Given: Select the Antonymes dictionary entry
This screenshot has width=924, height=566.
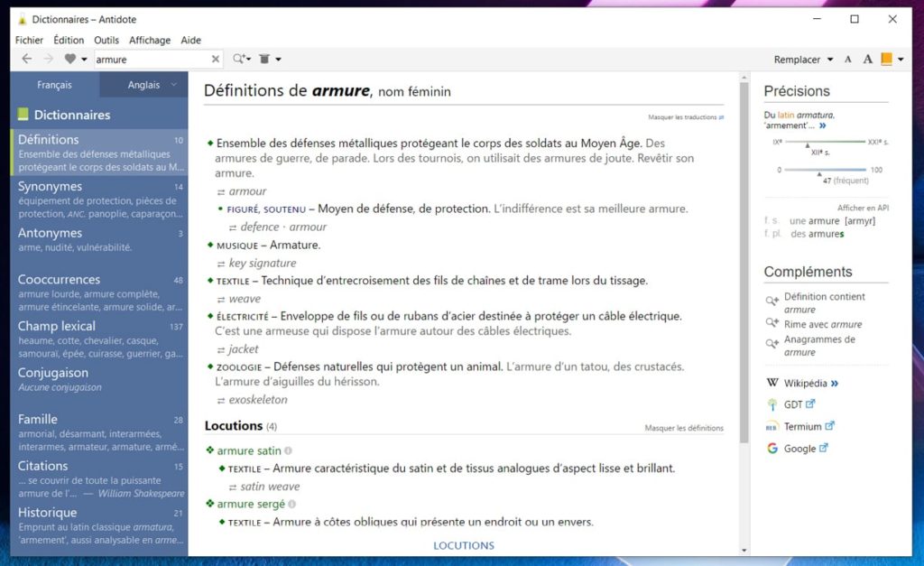Looking at the screenshot, I should 99,239.
